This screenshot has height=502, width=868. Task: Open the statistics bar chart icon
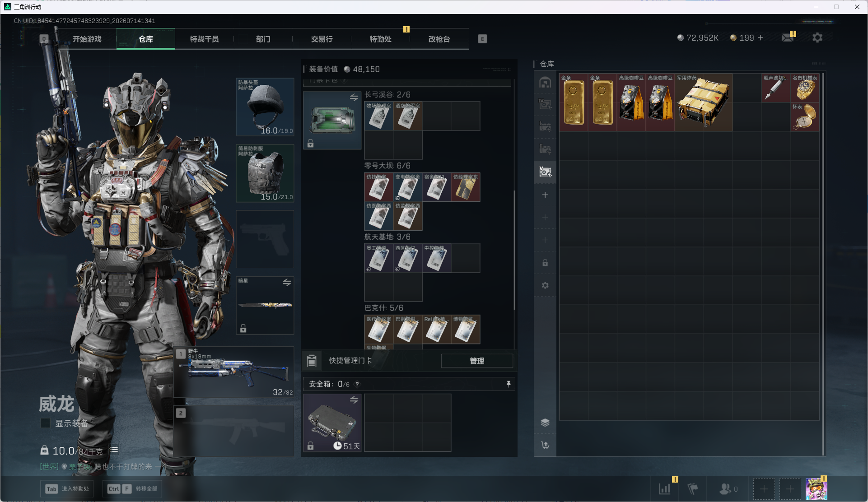665,488
